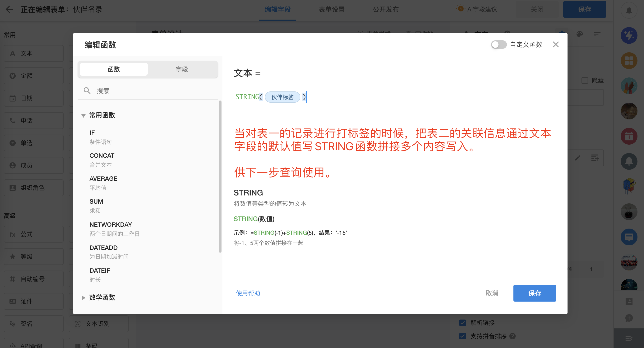Open the 使用帮助 link
Viewport: 644px width, 348px height.
[248, 293]
